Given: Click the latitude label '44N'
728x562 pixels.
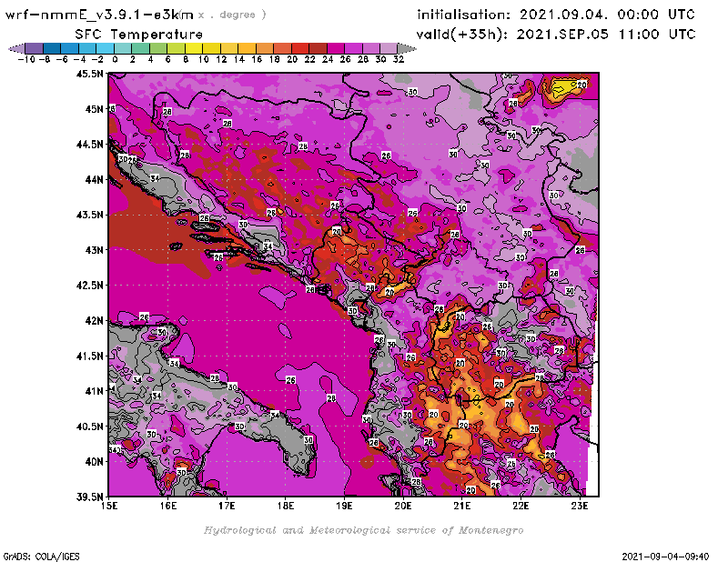Looking at the screenshot, I should pos(94,179).
